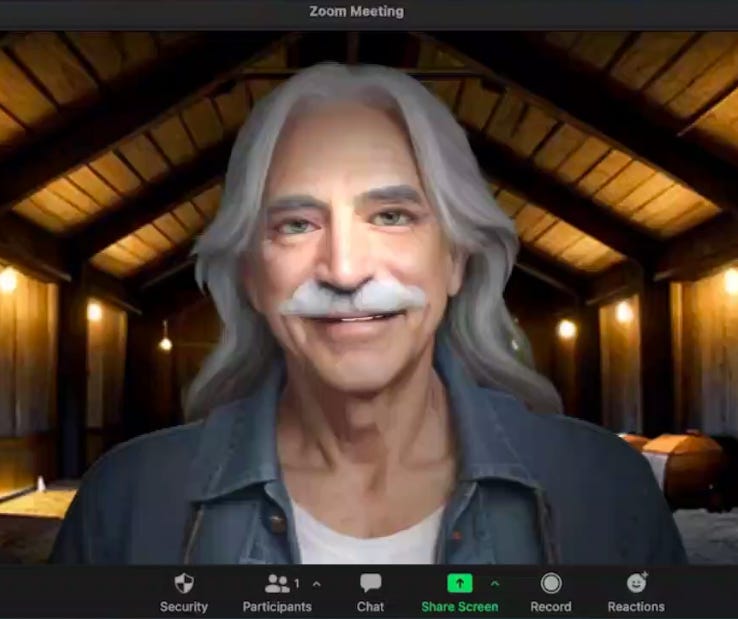
Task: Click the green Share Screen icon
Action: (459, 584)
